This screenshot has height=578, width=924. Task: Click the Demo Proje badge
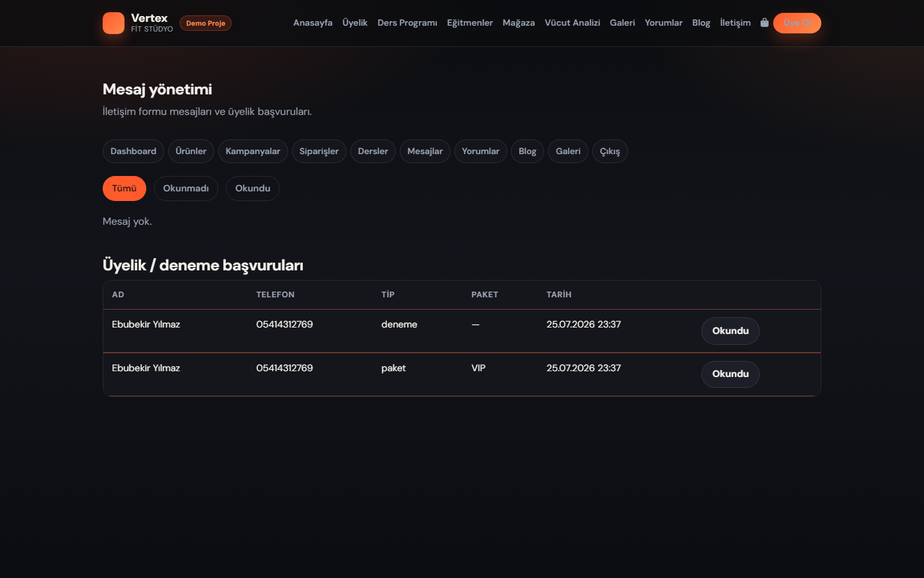pos(205,23)
